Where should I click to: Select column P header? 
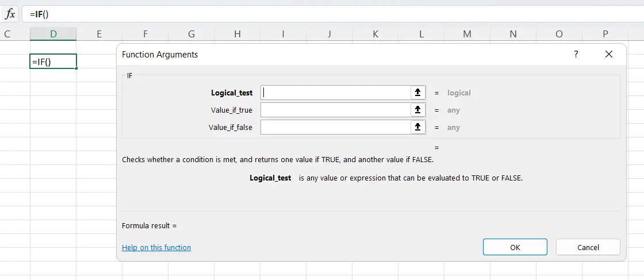pos(605,34)
